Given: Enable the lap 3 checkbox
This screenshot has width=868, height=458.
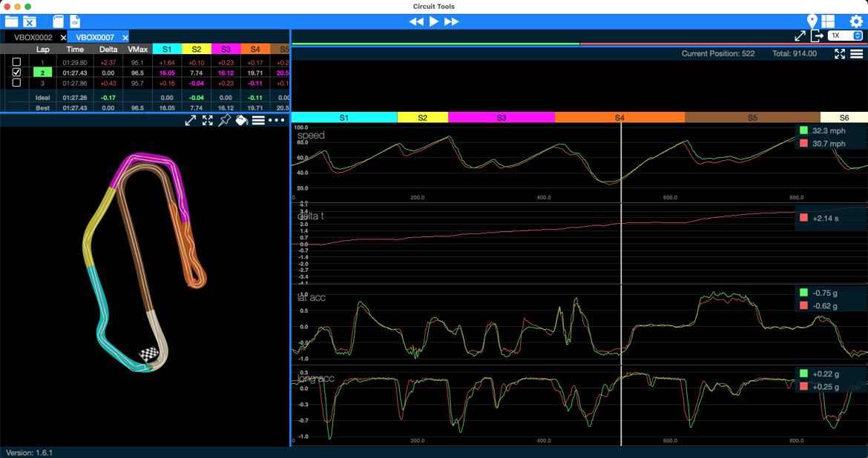Looking at the screenshot, I should tap(16, 83).
